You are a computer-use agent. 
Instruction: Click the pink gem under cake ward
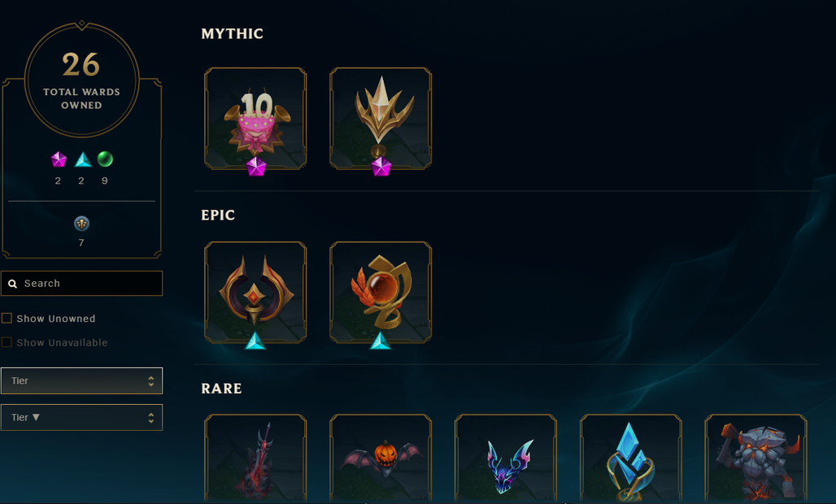pos(256,166)
